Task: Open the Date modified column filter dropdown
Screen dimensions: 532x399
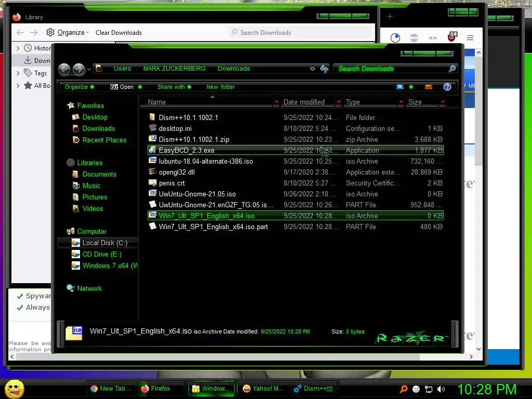Action: click(339, 102)
